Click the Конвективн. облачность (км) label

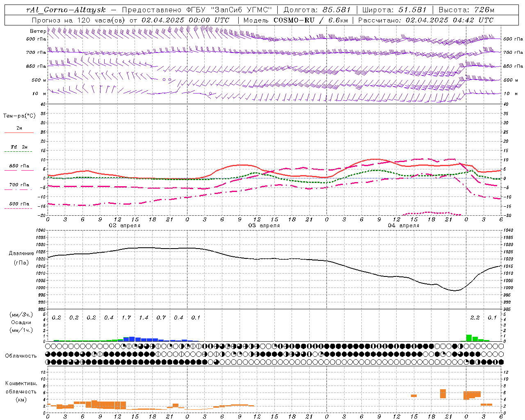coord(21,391)
